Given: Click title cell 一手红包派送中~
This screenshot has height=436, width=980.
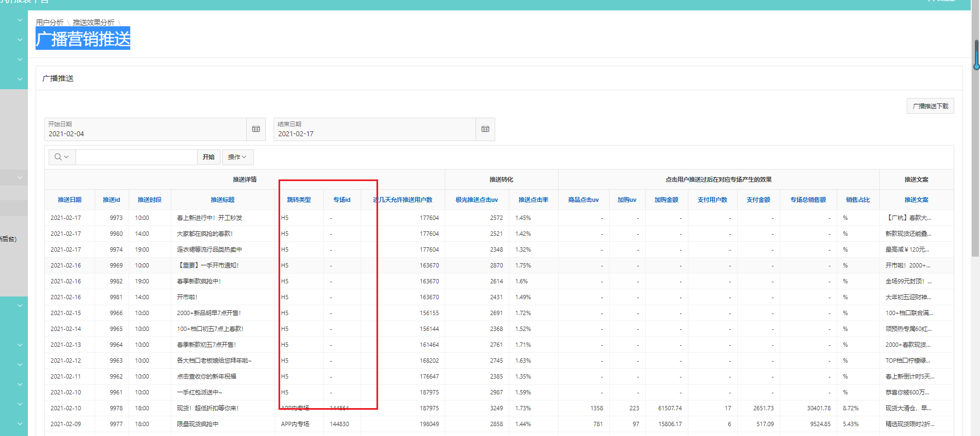Looking at the screenshot, I should 200,392.
